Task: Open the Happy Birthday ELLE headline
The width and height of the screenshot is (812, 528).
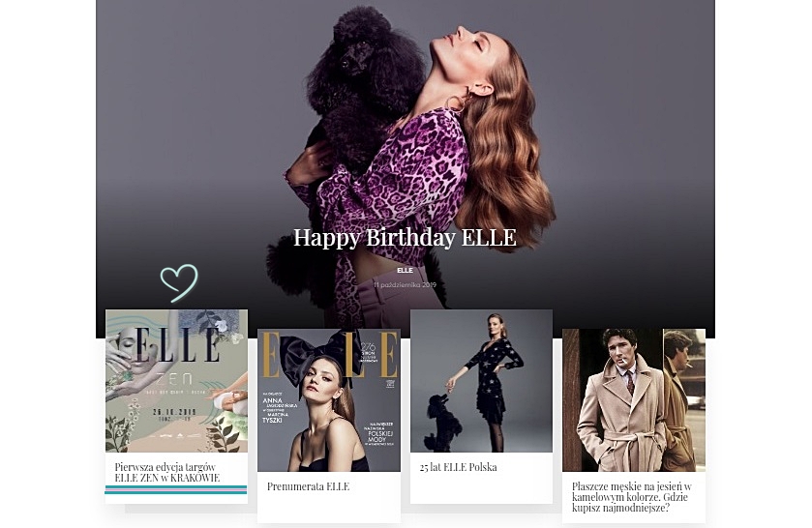Action: pos(405,238)
